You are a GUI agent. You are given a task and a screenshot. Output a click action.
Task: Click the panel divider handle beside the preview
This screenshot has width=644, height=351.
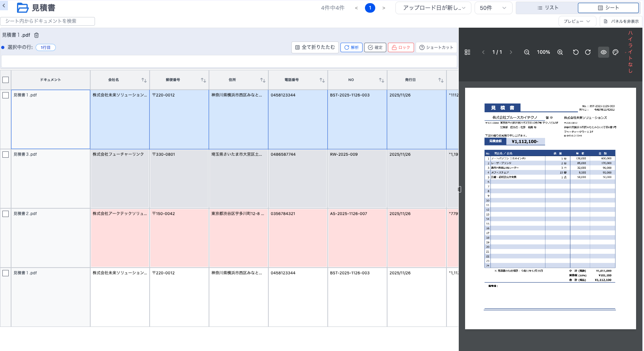(459, 189)
